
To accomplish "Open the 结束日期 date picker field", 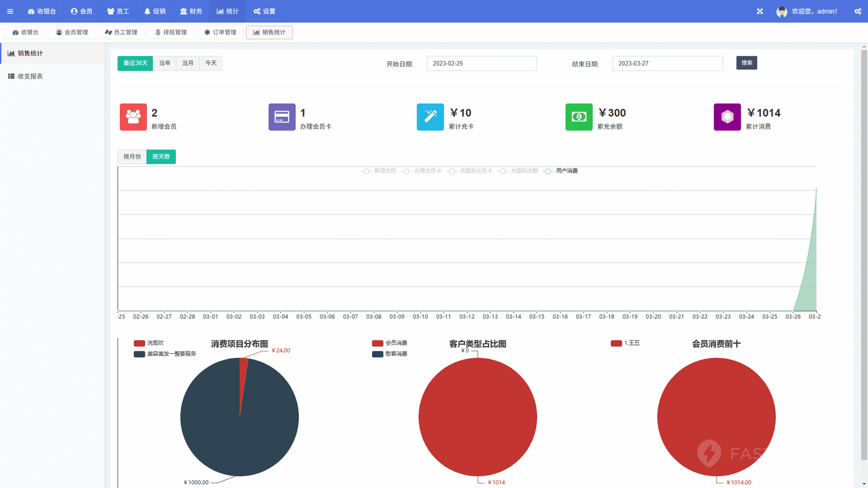I will point(667,63).
